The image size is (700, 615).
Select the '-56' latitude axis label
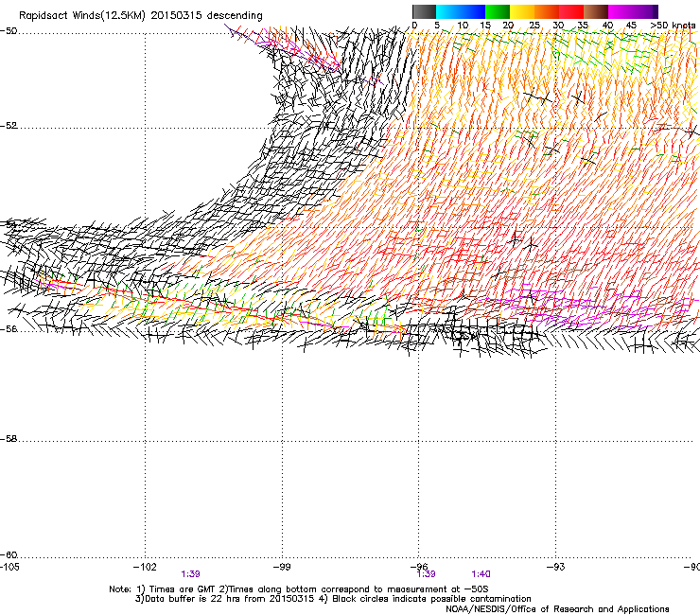tap(9, 329)
